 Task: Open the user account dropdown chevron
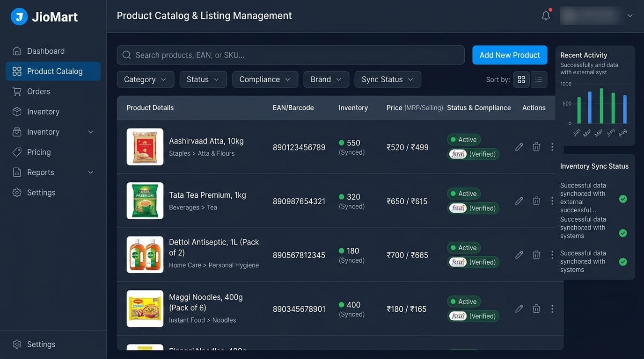(x=630, y=16)
